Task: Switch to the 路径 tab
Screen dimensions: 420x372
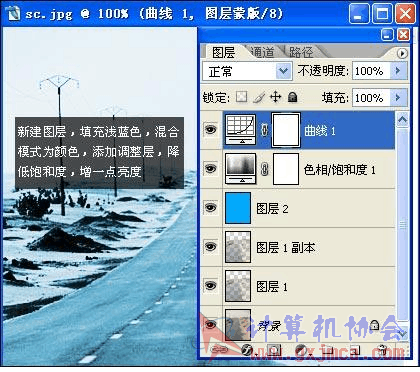Action: 301,52
